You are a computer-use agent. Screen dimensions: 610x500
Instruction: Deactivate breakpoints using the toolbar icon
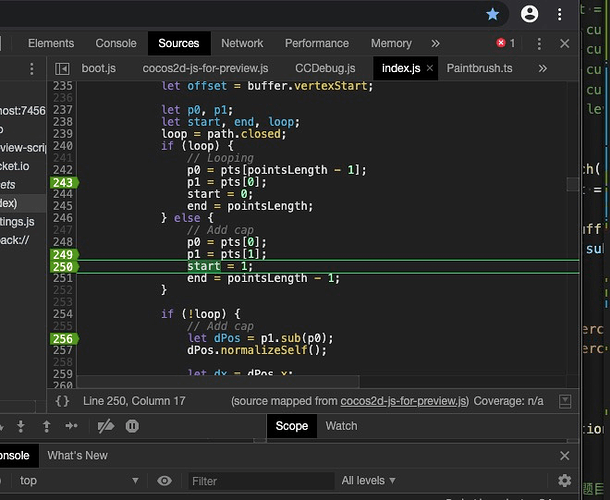tap(104, 426)
